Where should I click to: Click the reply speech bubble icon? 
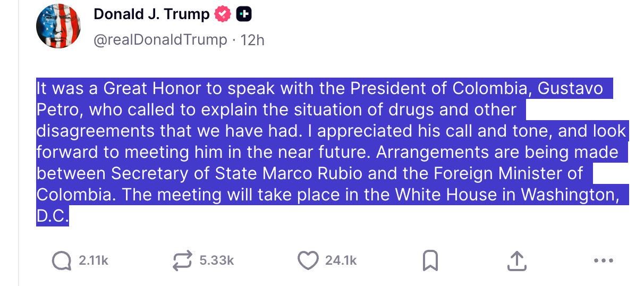62,260
